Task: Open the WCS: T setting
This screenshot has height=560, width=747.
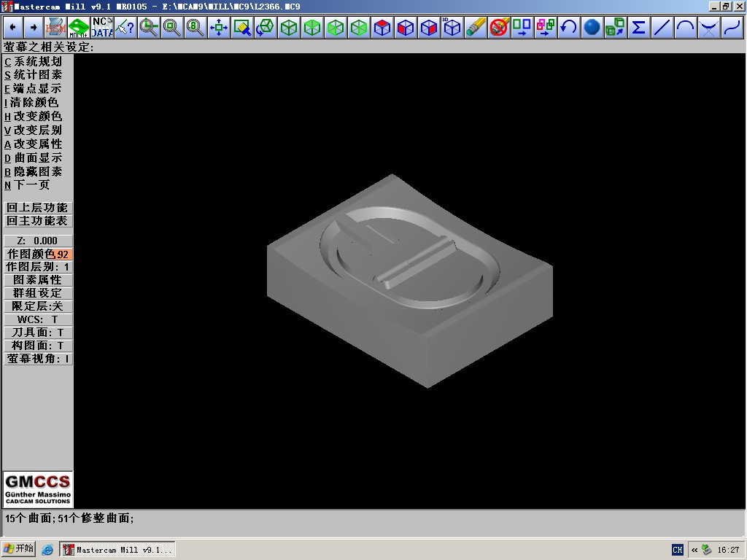Action: click(x=38, y=319)
